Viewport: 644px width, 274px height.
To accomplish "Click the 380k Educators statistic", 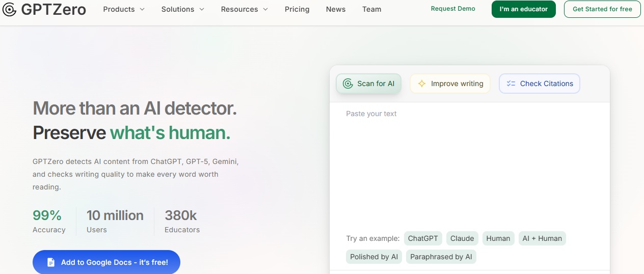I will tap(182, 221).
